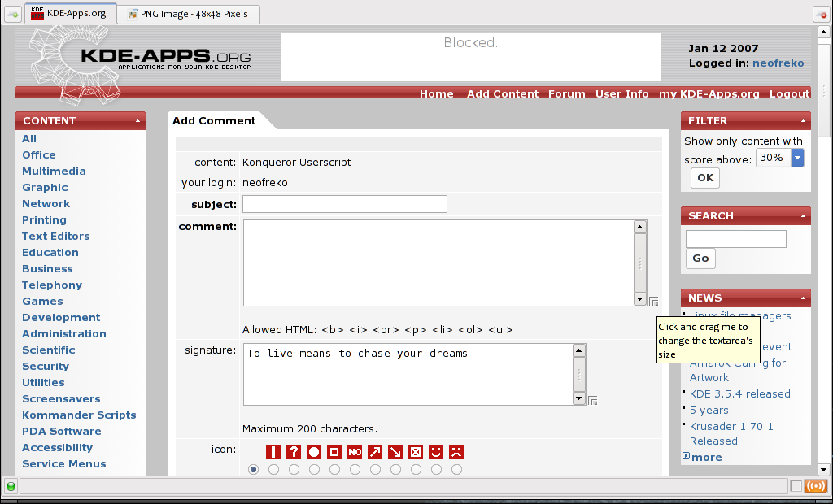Screen dimensions: 833x504
Task: Choose radio button under up-right arrow icon
Action: (x=375, y=470)
